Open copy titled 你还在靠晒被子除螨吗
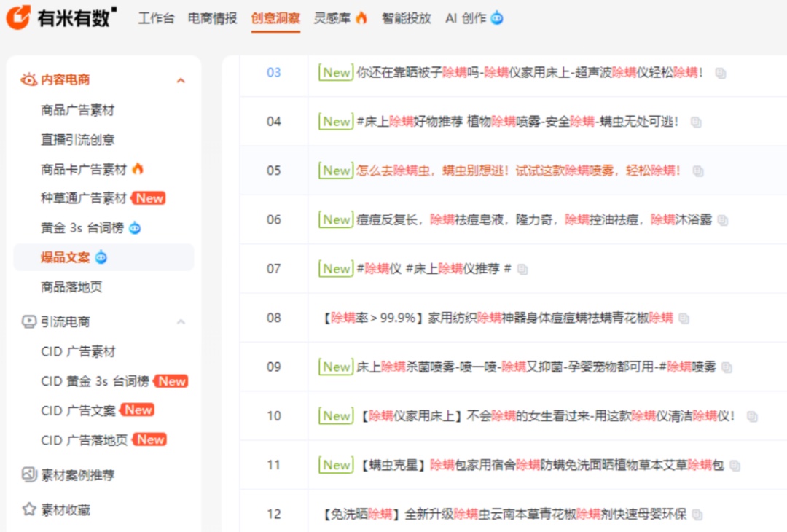Viewport: 787px width, 532px height. pyautogui.click(x=530, y=73)
